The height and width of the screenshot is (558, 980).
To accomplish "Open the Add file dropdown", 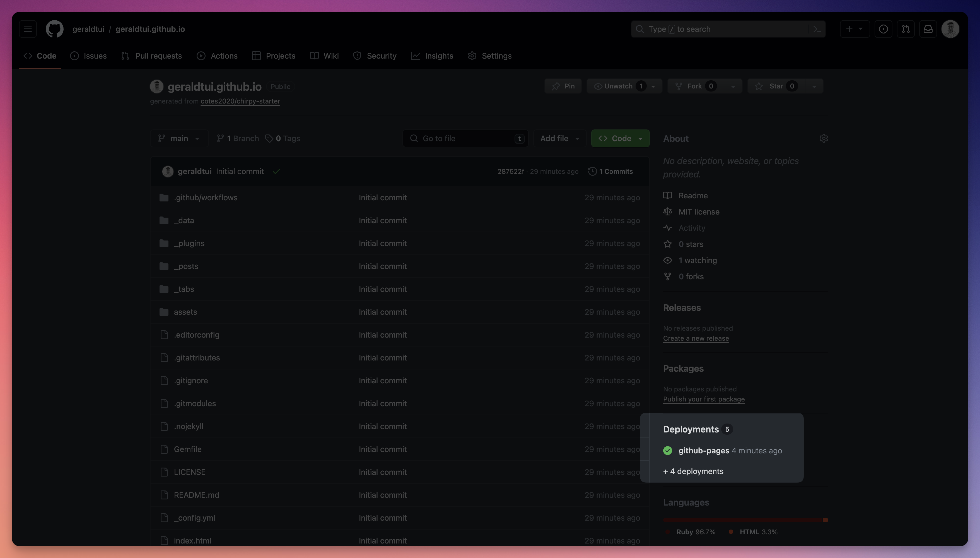I will click(x=559, y=138).
